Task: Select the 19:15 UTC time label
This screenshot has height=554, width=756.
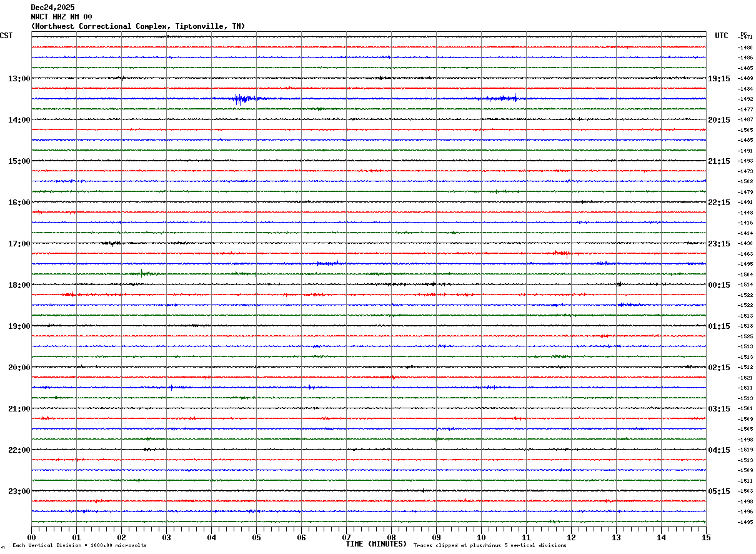Action: point(719,79)
